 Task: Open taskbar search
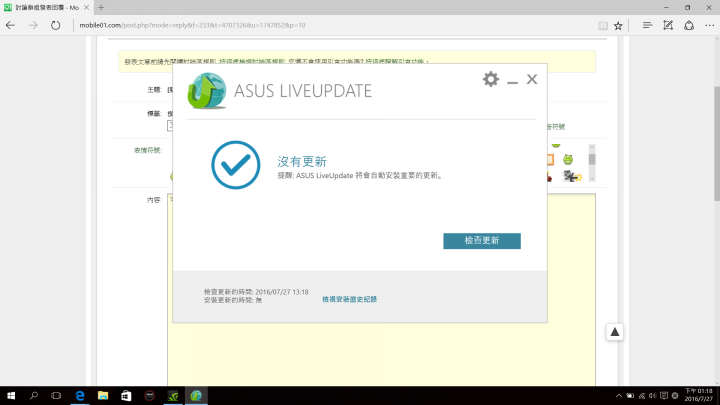(x=34, y=395)
